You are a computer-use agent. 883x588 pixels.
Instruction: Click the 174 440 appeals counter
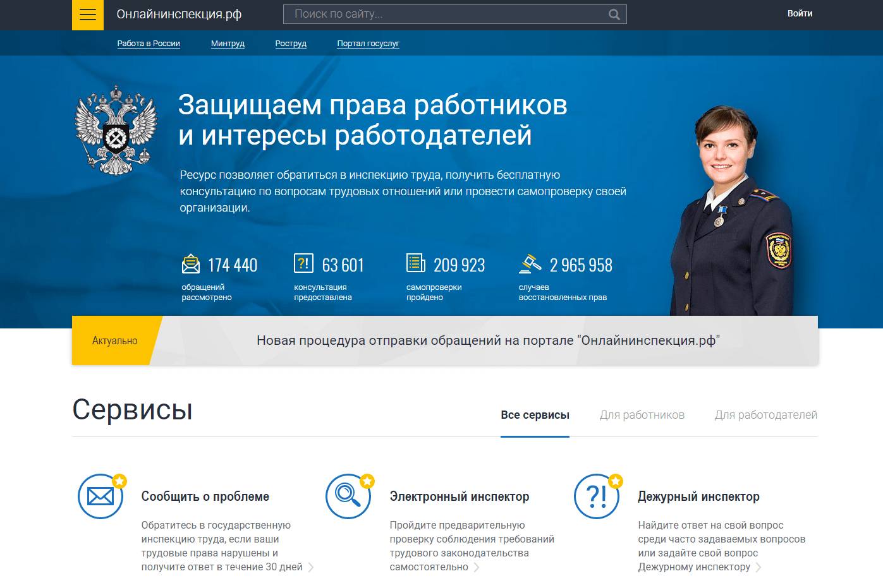233,265
